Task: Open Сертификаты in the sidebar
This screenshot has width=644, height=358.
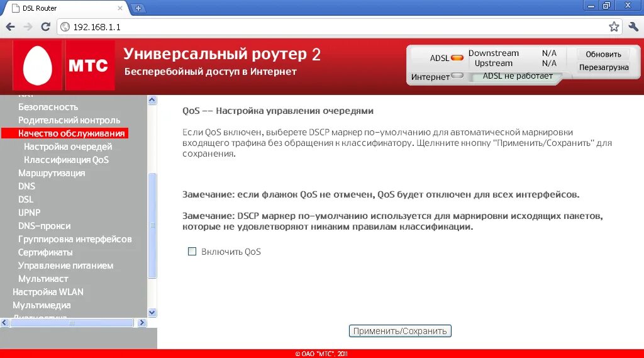Action: pos(45,252)
